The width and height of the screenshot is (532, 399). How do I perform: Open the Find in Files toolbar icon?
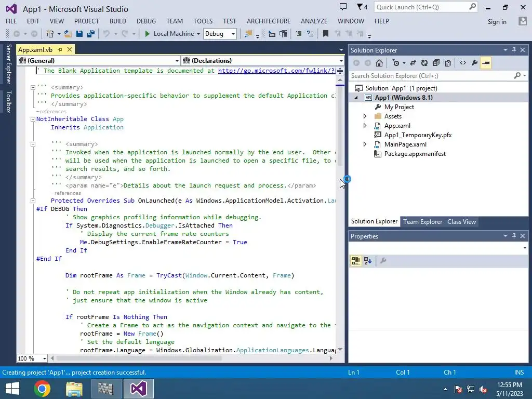tap(248, 34)
